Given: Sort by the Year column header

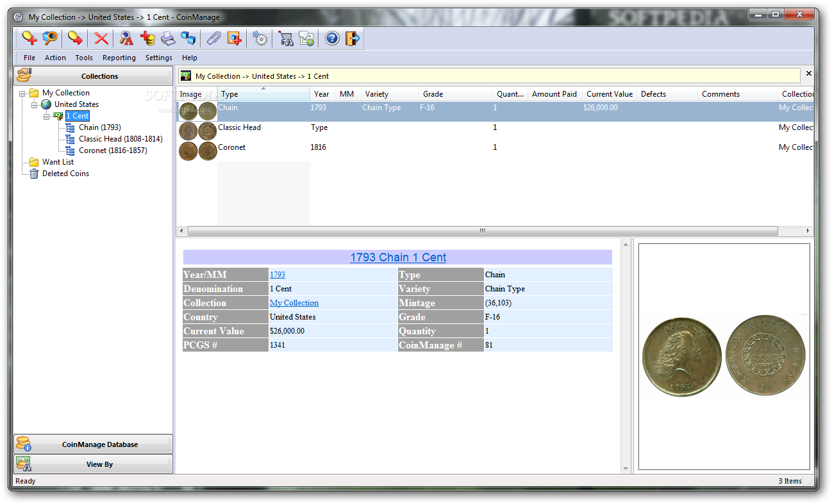Looking at the screenshot, I should (323, 94).
